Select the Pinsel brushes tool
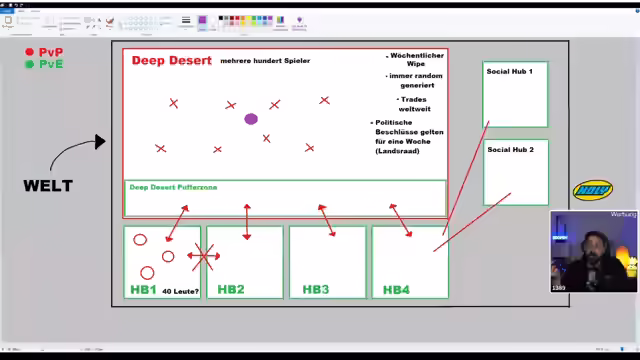Viewport: 640px width, 360px height. (x=109, y=22)
